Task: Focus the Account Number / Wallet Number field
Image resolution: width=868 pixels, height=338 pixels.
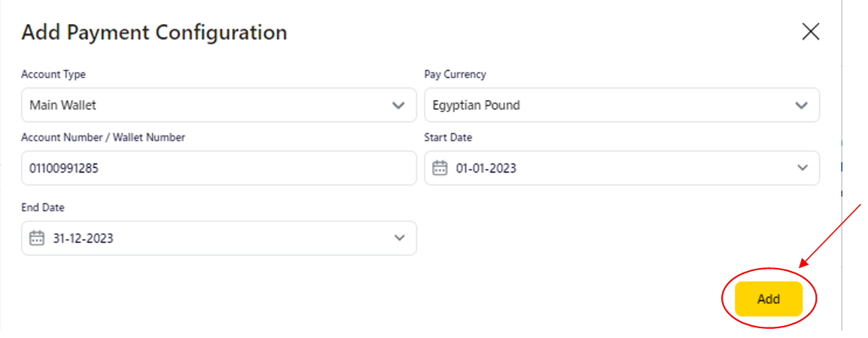Action: click(x=218, y=168)
